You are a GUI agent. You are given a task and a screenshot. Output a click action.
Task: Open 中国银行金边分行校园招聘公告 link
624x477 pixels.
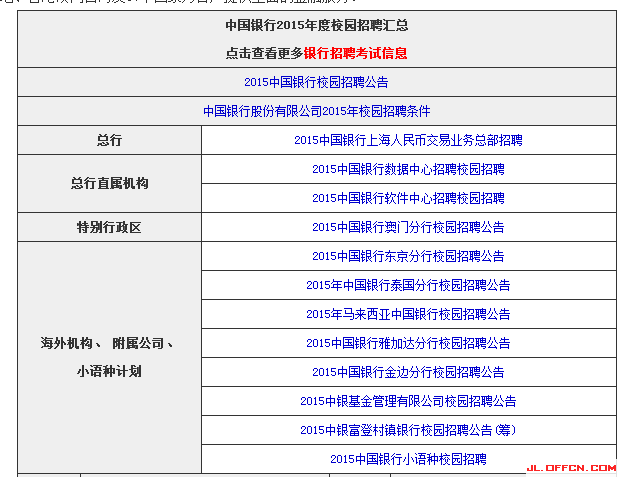pyautogui.click(x=408, y=372)
